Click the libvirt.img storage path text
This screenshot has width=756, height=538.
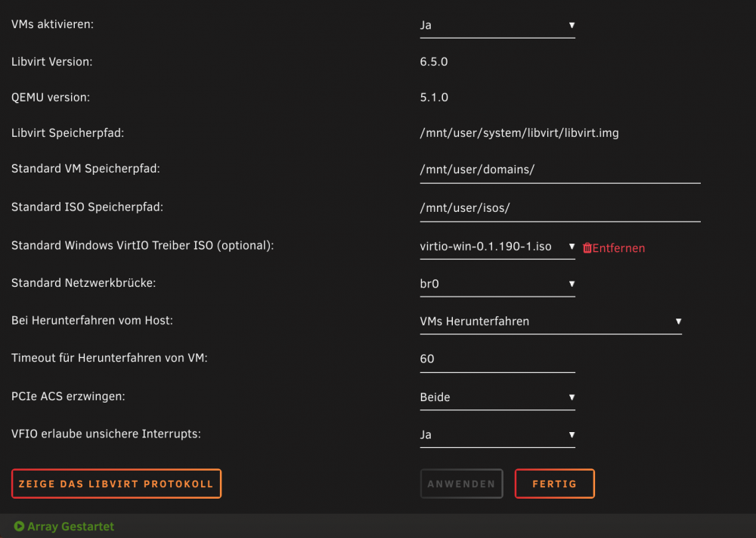[x=519, y=133]
